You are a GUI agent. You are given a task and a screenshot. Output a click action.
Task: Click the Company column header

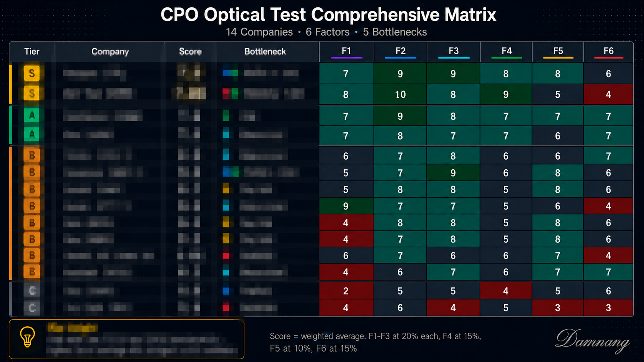[x=110, y=52]
